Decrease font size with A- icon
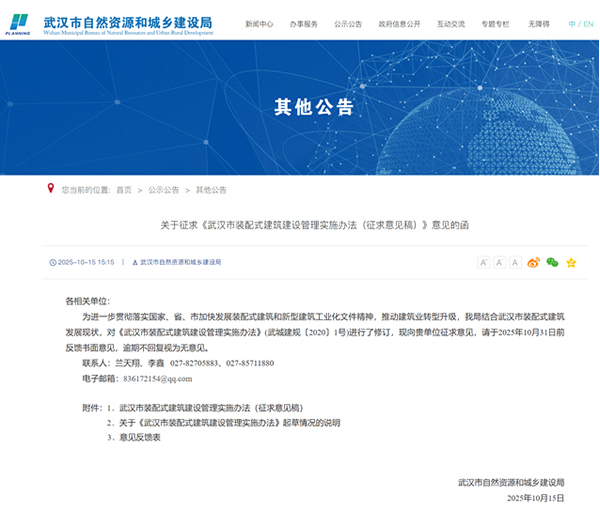This screenshot has width=600, height=511. tap(500, 262)
